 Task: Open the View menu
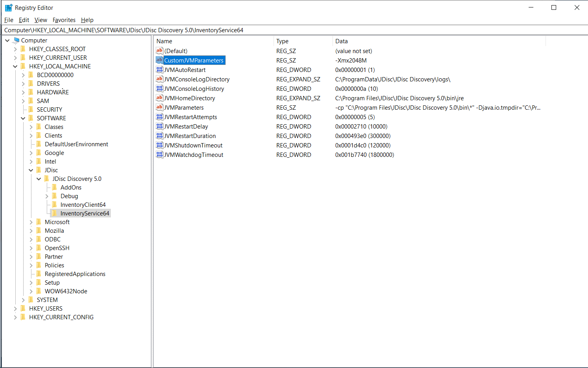click(x=40, y=20)
